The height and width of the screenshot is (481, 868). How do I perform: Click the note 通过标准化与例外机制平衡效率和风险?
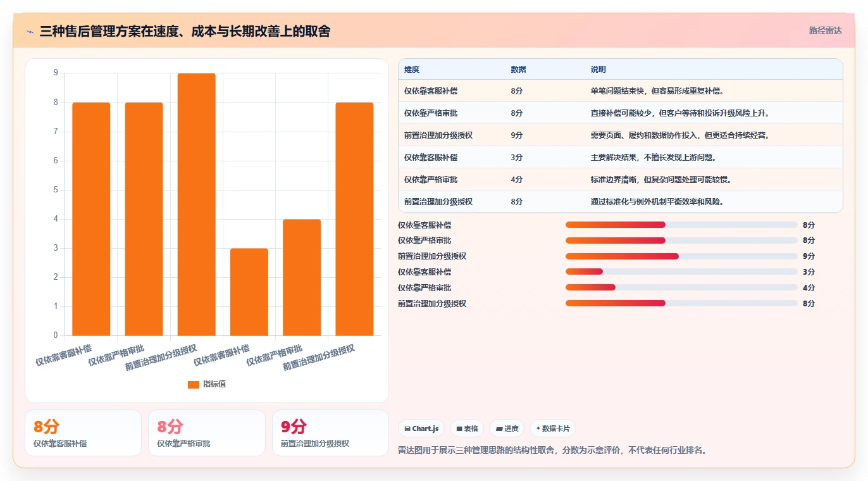click(657, 202)
